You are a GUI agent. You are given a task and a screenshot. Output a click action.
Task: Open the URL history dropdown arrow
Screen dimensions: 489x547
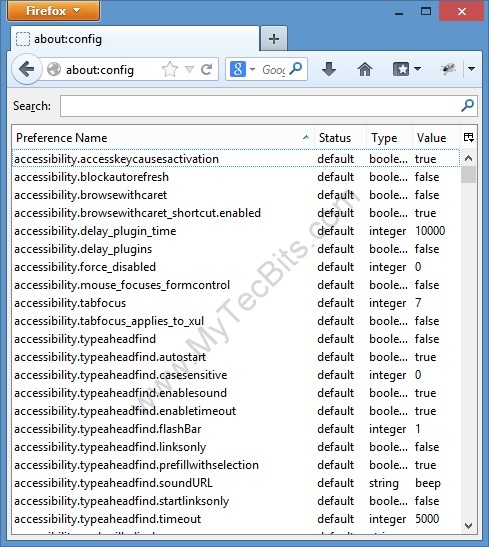coord(189,69)
